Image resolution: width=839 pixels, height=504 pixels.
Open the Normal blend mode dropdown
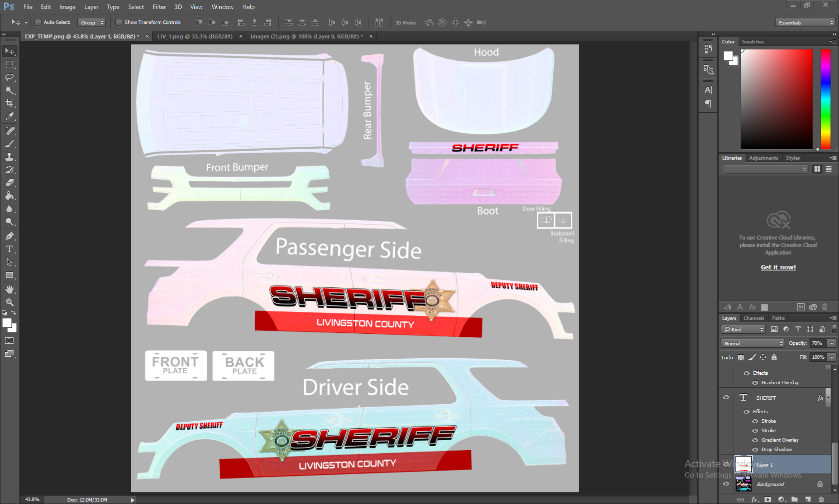tap(753, 343)
